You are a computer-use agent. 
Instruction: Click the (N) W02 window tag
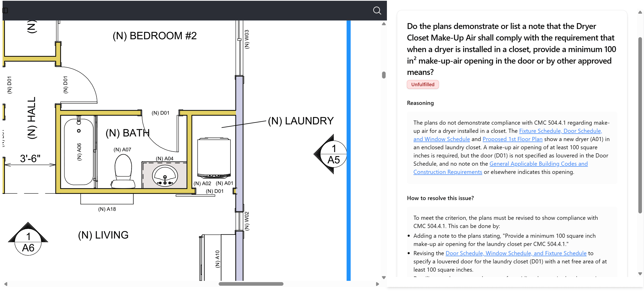tap(247, 221)
